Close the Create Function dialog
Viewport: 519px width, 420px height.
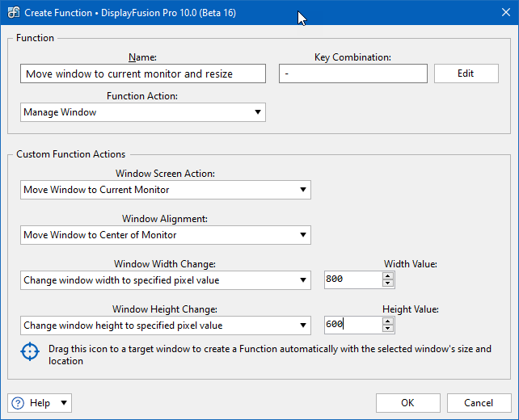point(506,13)
